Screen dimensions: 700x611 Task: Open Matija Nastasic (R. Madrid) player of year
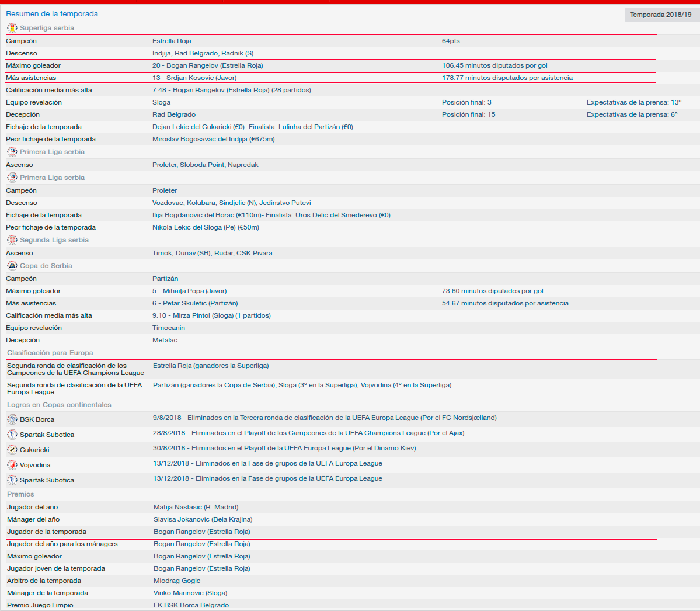pos(196,508)
